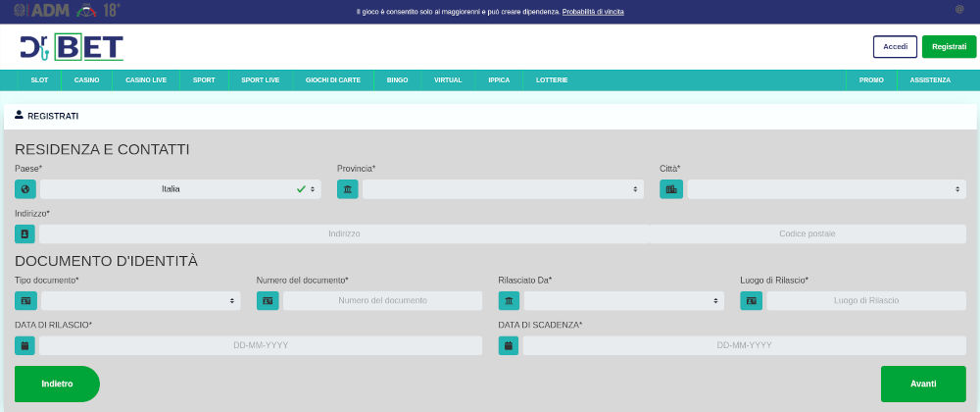Click the institution icon beside Rilasciato Da
This screenshot has height=412, width=980.
coord(509,301)
